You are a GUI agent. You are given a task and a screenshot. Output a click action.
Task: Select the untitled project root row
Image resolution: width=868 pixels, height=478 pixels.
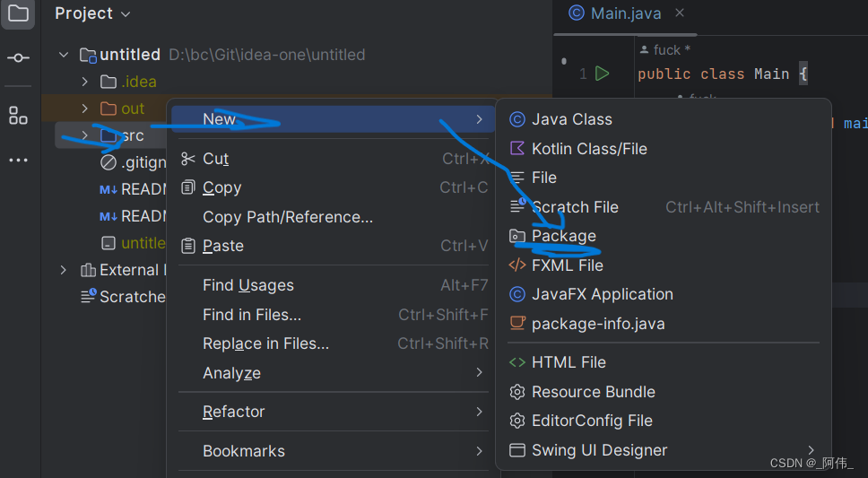point(297,55)
